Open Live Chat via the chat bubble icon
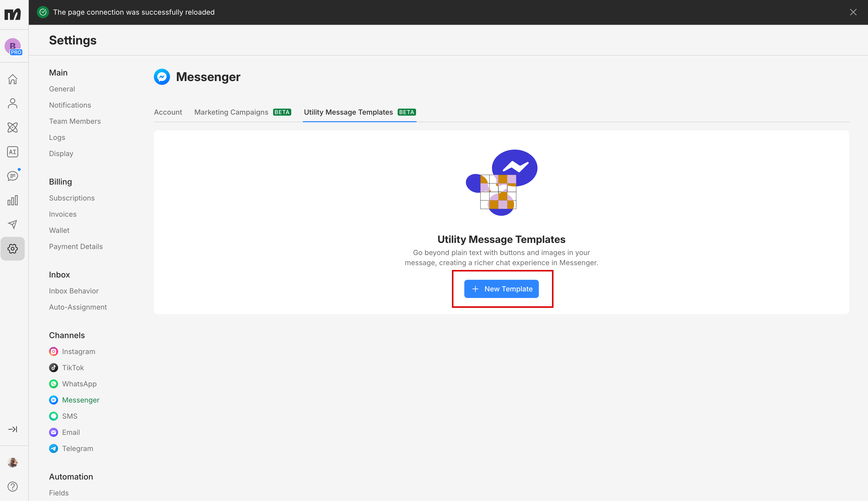The height and width of the screenshot is (501, 868). pyautogui.click(x=13, y=176)
